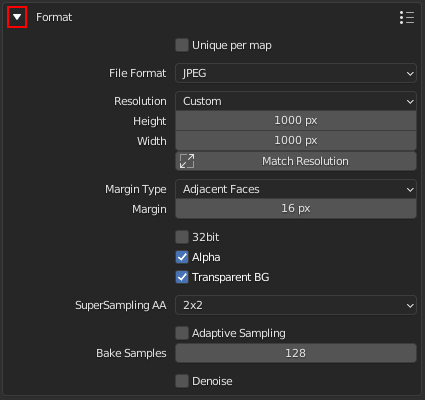The image size is (425, 400).
Task: Uncheck the Alpha checkbox
Action: (182, 257)
